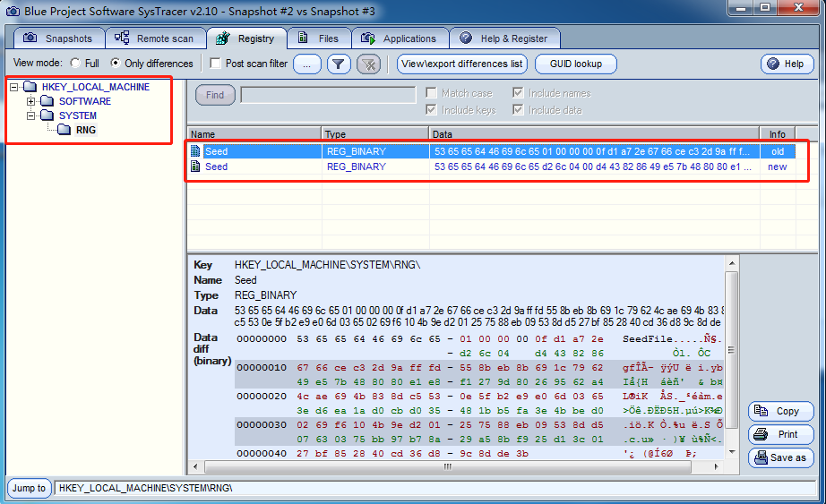826x504 pixels.
Task: Sort by the Data column header
Action: click(x=594, y=134)
